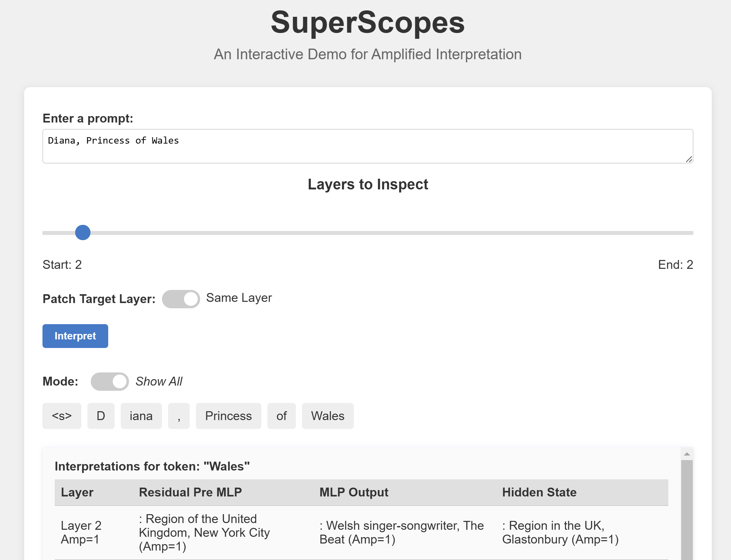The width and height of the screenshot is (731, 560).
Task: Click the SuperScopes page title
Action: (x=368, y=23)
